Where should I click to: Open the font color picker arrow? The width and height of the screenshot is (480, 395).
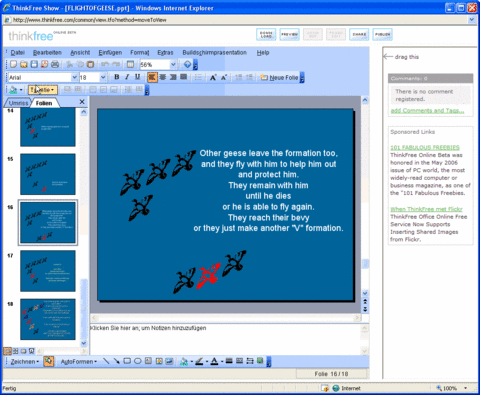point(222,362)
